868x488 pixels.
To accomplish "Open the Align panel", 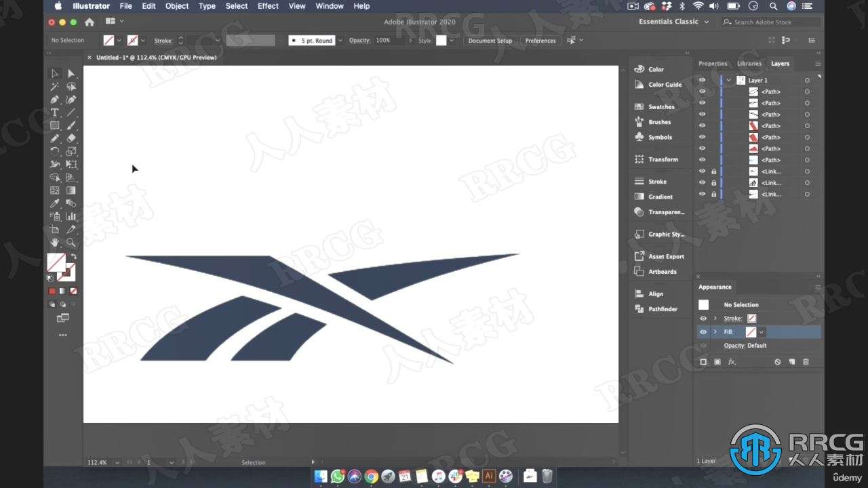I will [x=648, y=294].
